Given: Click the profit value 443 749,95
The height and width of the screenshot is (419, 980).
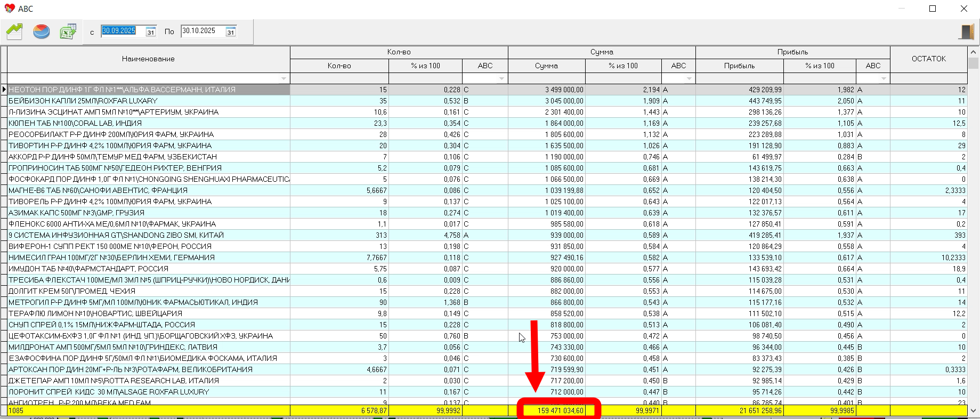Looking at the screenshot, I should coord(765,101).
